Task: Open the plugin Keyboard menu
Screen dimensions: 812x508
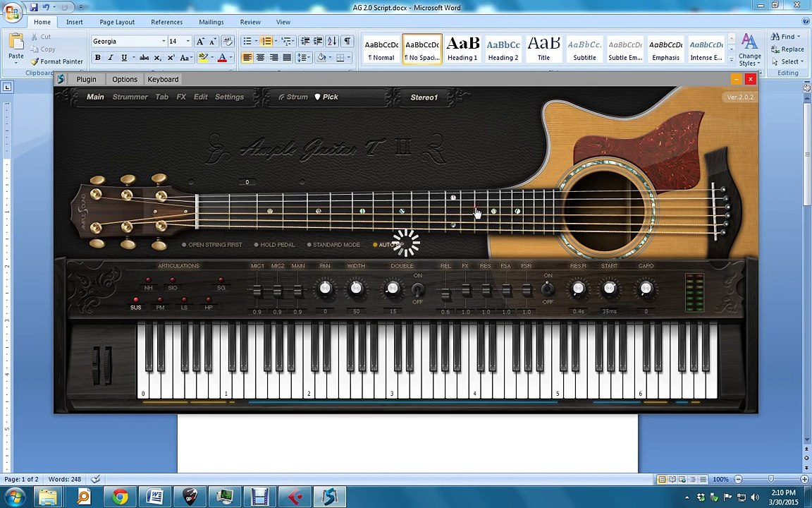Action: click(163, 79)
